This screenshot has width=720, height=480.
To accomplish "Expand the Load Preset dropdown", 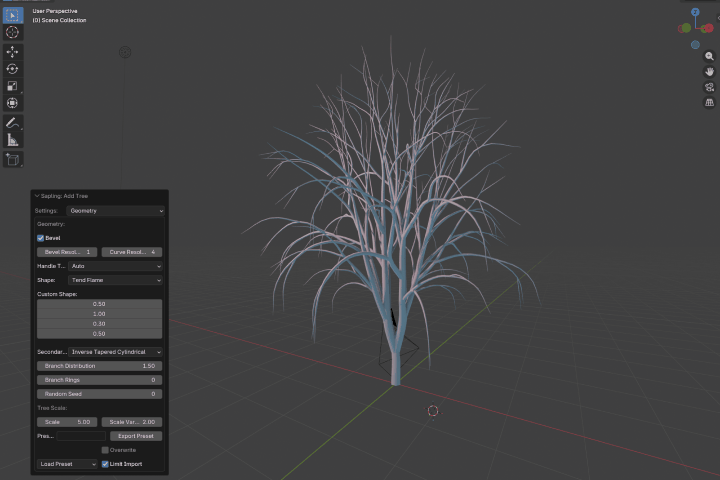I will click(67, 464).
